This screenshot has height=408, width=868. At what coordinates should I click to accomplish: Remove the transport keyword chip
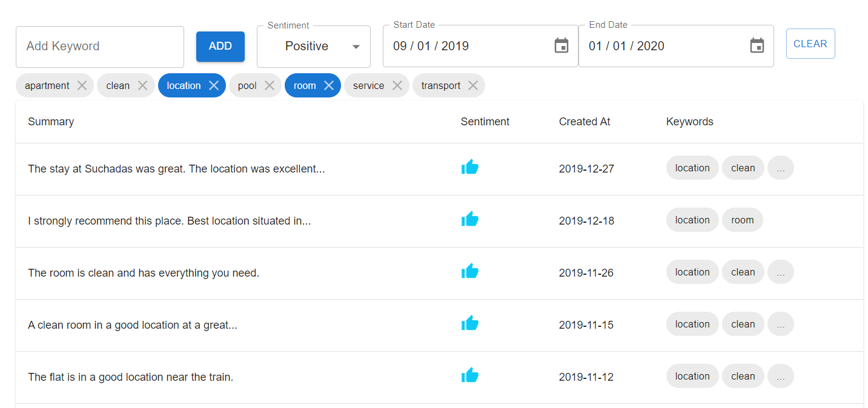pos(473,86)
